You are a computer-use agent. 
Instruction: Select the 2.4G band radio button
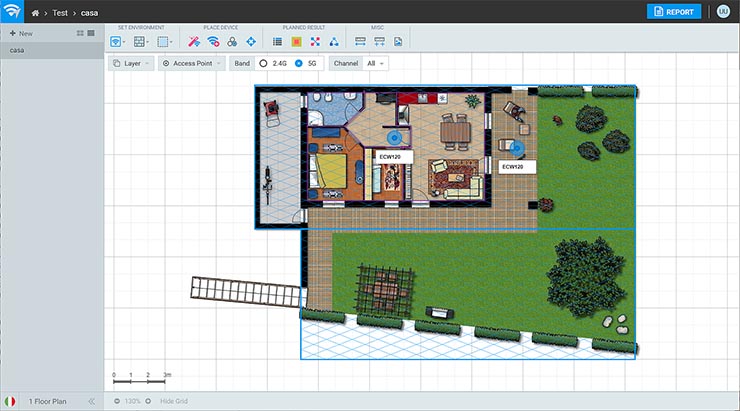pyautogui.click(x=263, y=63)
